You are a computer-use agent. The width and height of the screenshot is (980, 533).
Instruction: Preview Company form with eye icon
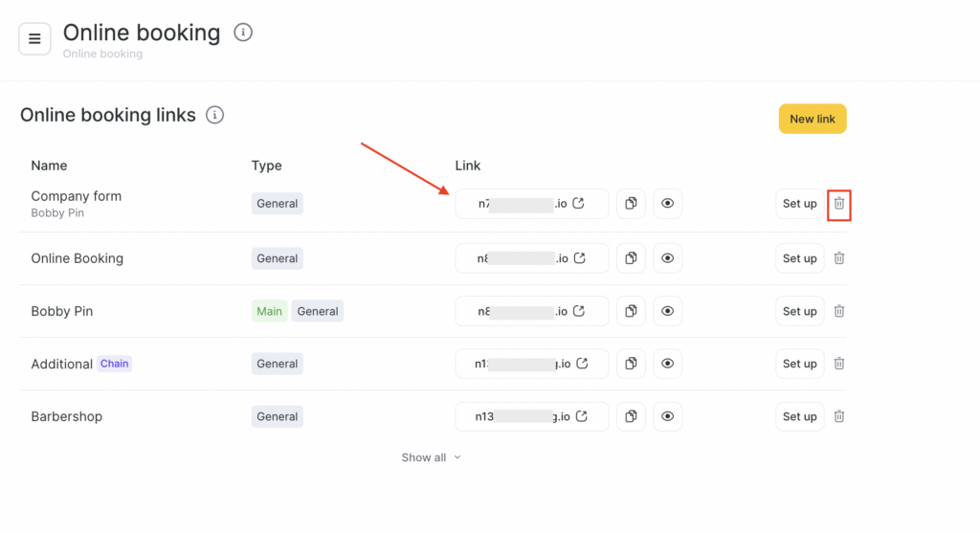click(x=668, y=204)
